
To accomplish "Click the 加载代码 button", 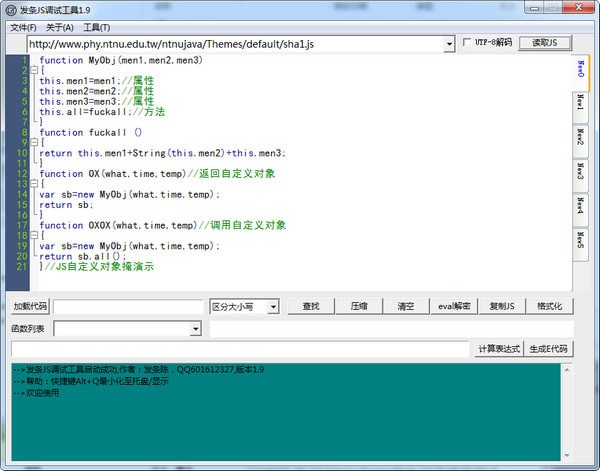I will pyautogui.click(x=30, y=306).
